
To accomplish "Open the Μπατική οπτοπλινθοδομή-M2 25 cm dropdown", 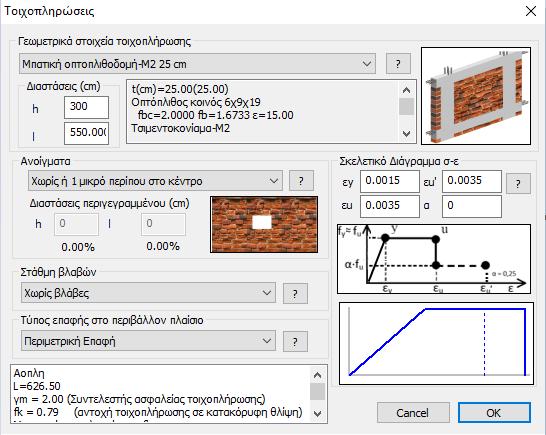I will coord(197,64).
